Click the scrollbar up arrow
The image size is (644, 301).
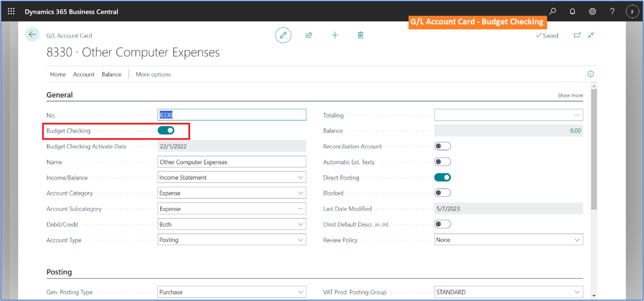(x=594, y=86)
